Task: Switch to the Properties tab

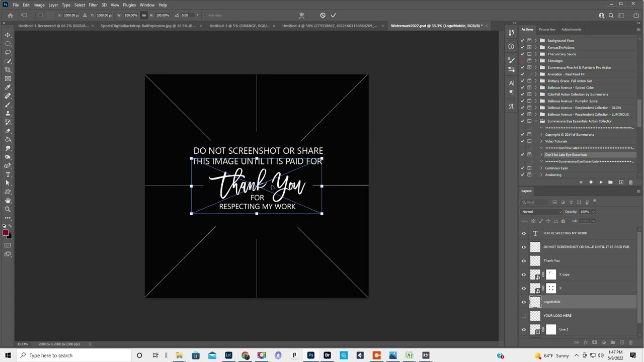Action: pyautogui.click(x=547, y=29)
